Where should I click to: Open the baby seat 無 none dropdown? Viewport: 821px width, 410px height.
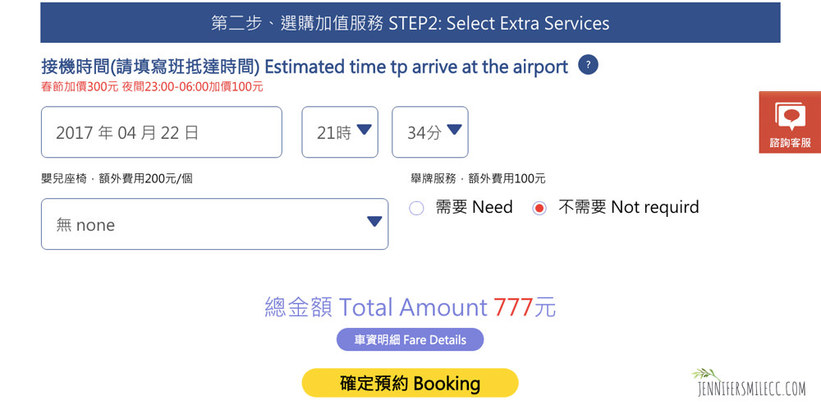click(x=214, y=224)
